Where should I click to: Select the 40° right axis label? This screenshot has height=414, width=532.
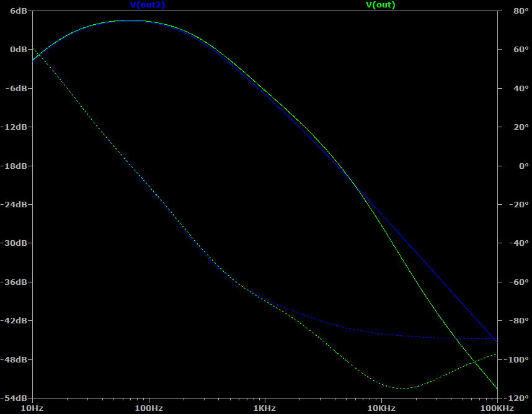coord(512,88)
